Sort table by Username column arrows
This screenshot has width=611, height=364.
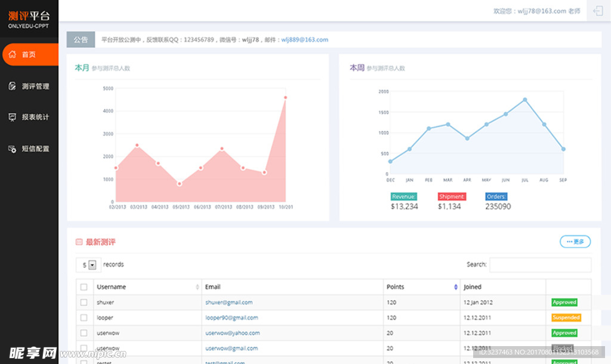(198, 287)
